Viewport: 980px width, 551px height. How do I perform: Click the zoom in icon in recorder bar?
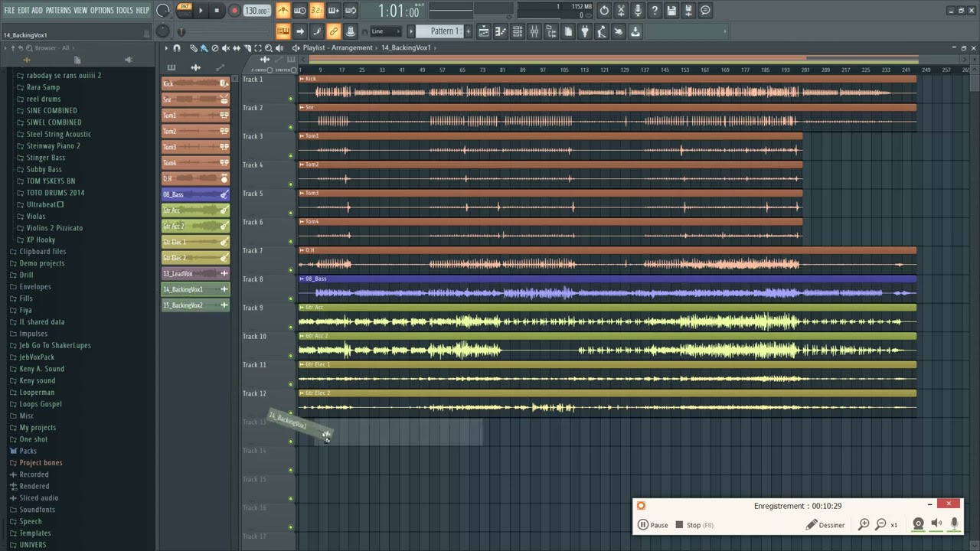pos(864,524)
